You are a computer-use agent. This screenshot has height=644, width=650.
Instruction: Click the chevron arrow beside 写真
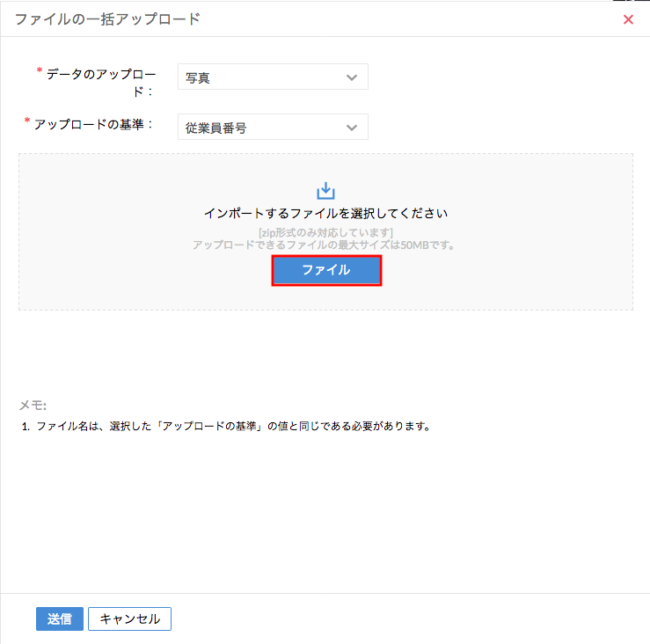coord(352,77)
